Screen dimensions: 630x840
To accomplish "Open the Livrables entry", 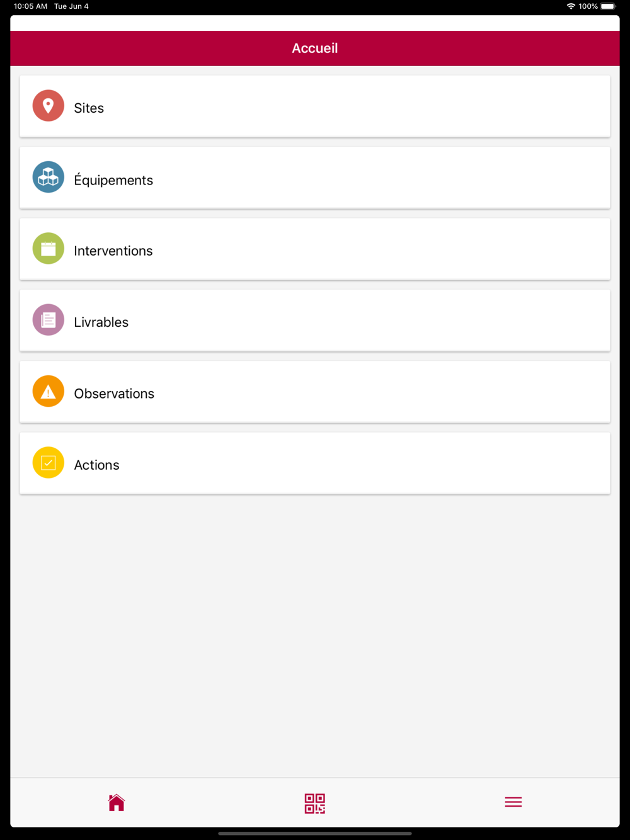I will pyautogui.click(x=315, y=321).
